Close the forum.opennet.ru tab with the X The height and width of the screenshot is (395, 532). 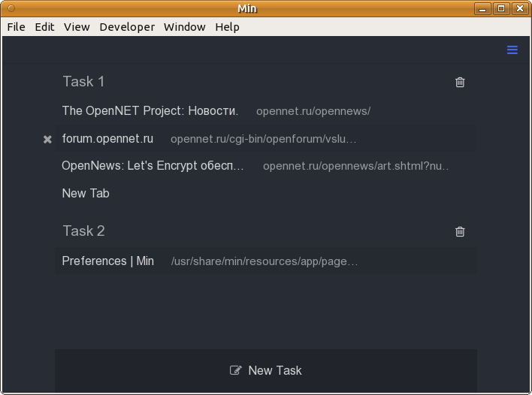[x=47, y=140]
